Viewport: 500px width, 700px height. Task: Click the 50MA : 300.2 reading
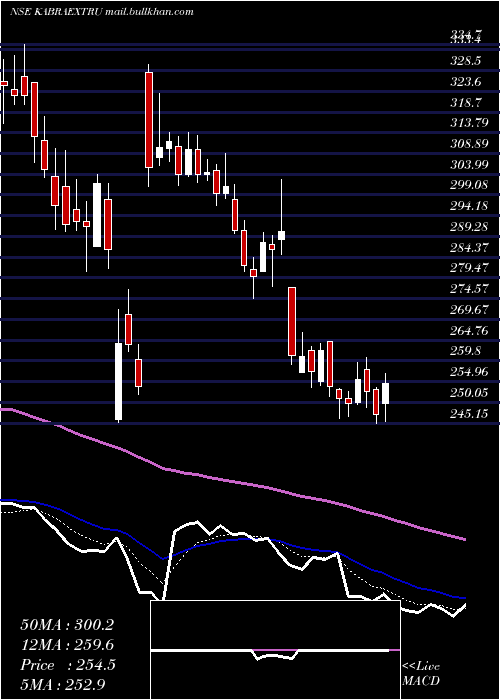[67, 625]
